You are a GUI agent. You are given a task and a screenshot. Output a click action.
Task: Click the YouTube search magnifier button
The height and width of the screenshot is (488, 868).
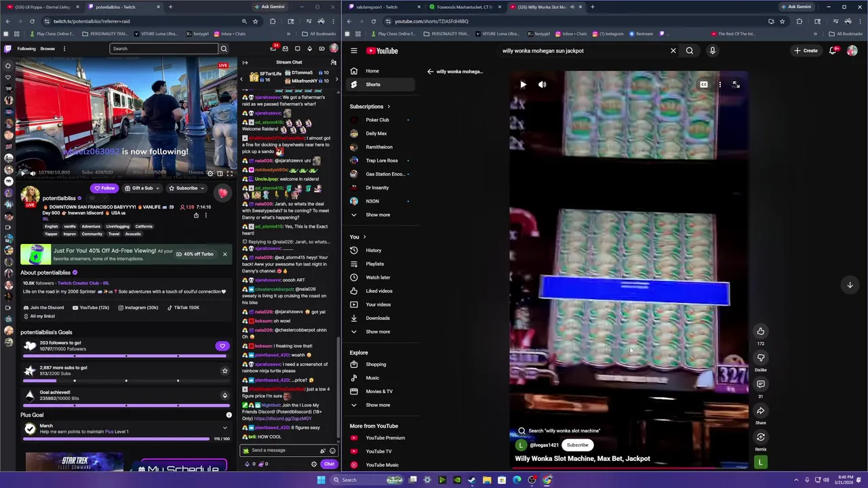(690, 51)
